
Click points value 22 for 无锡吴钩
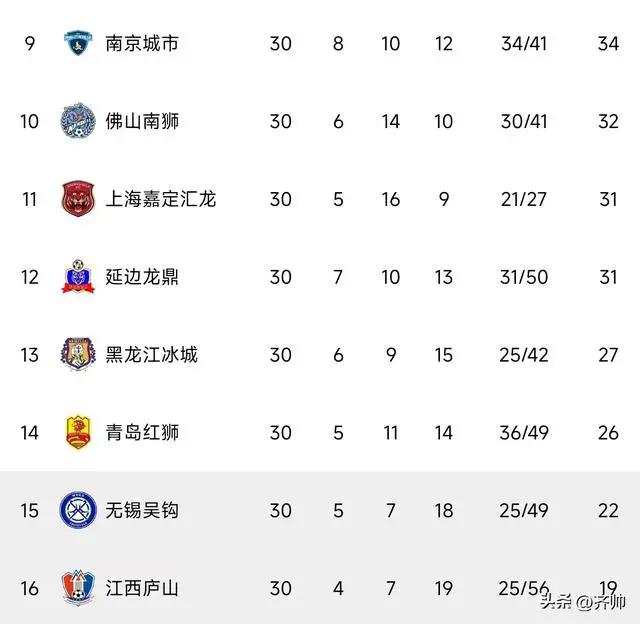(x=608, y=511)
